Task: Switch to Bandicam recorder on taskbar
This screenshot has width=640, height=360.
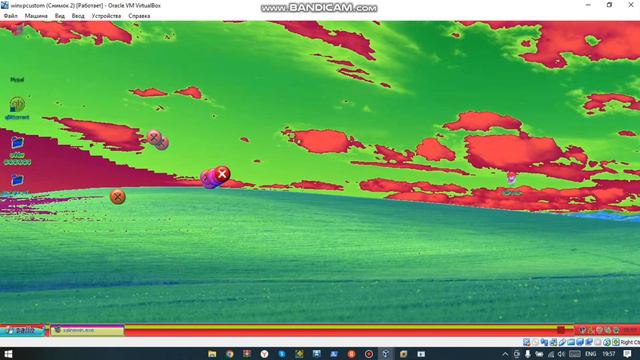Action: point(369,354)
